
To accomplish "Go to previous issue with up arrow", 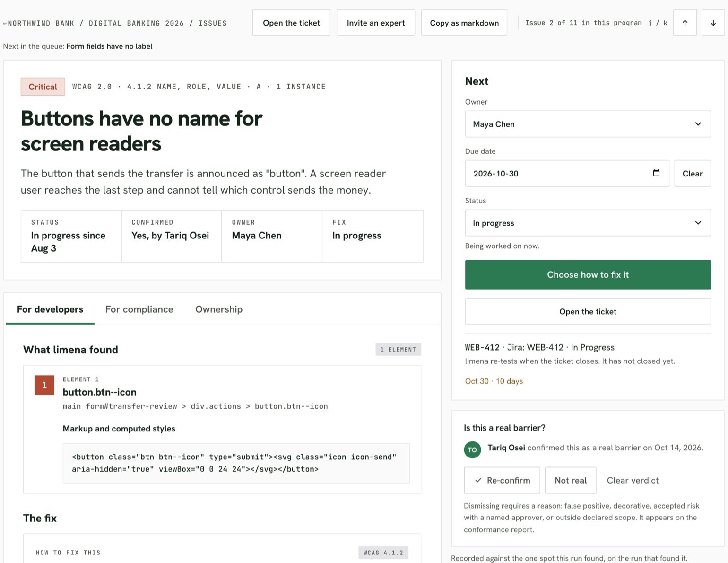I will (685, 23).
